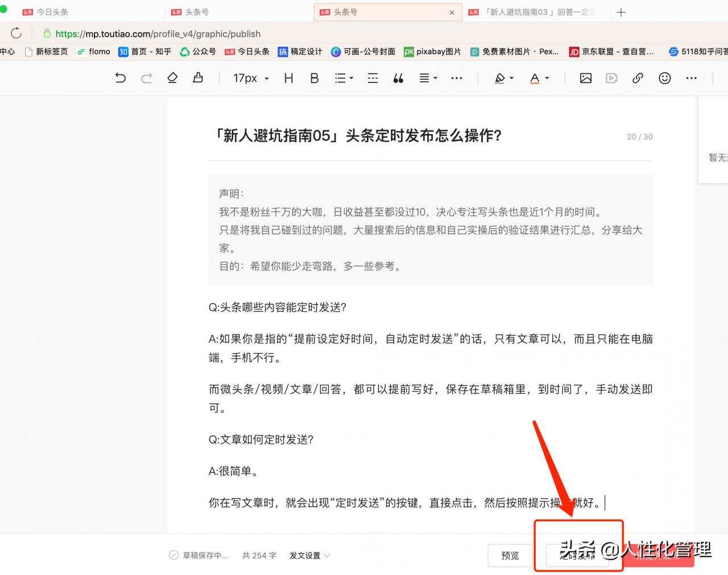
Task: Undo the last edit
Action: click(x=120, y=78)
